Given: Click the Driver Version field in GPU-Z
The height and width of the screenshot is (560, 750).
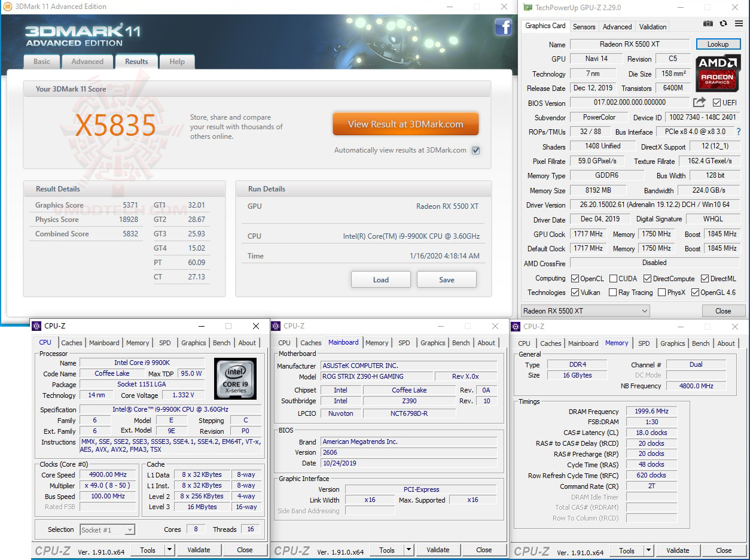Looking at the screenshot, I should [655, 205].
